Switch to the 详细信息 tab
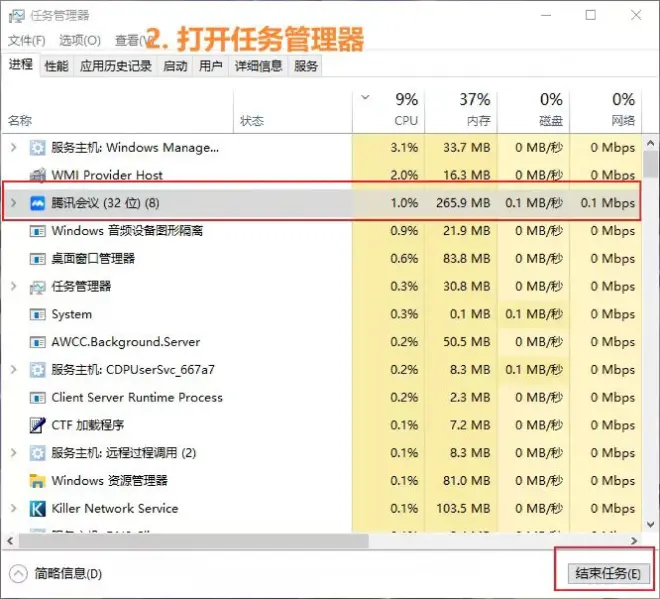The image size is (660, 599). (258, 66)
